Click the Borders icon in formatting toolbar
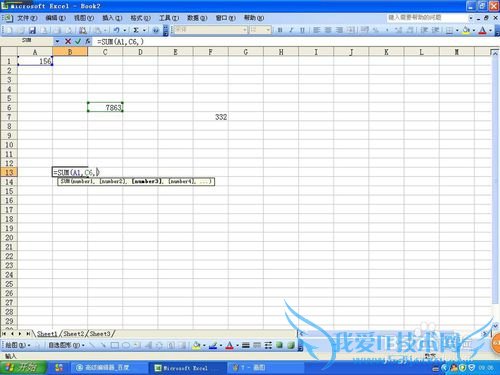500x375 pixels. pyautogui.click(x=449, y=30)
